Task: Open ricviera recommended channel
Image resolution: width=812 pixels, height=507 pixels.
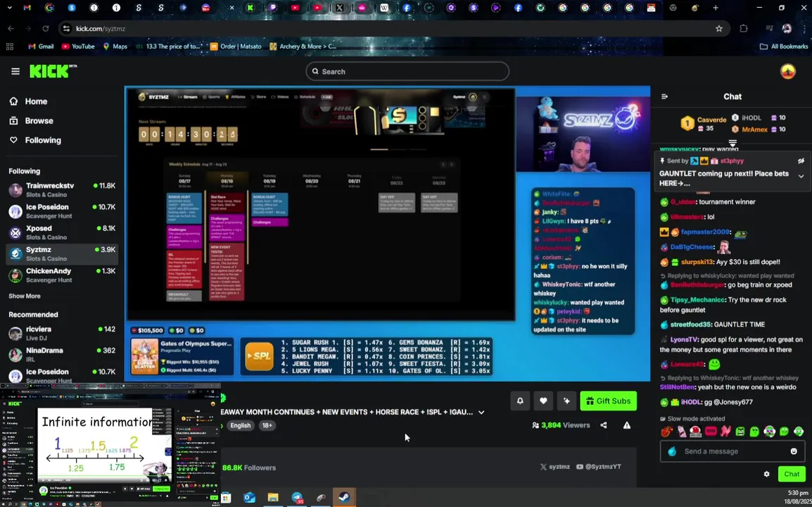Action: pos(62,333)
